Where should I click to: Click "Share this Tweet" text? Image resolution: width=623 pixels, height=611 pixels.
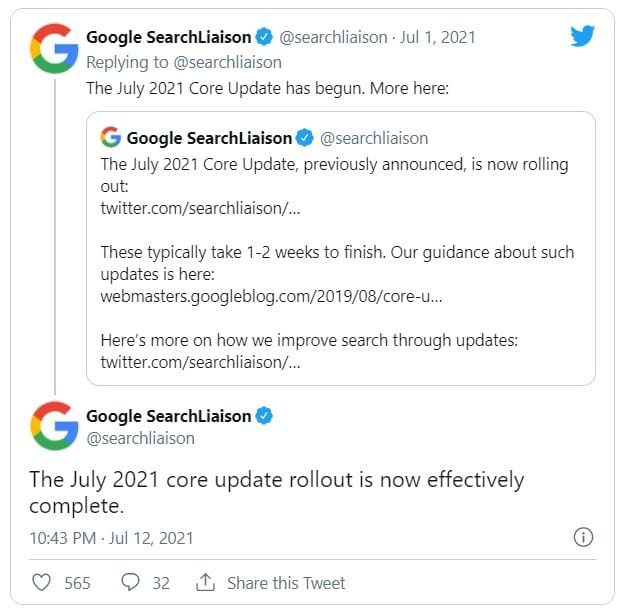286,582
